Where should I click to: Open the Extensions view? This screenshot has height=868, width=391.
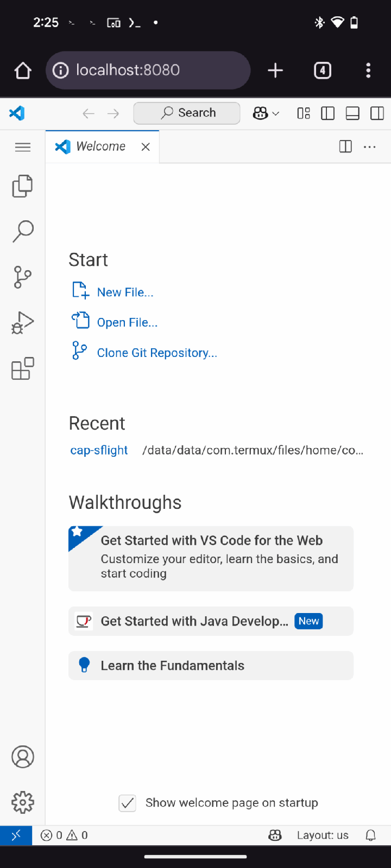click(x=22, y=368)
